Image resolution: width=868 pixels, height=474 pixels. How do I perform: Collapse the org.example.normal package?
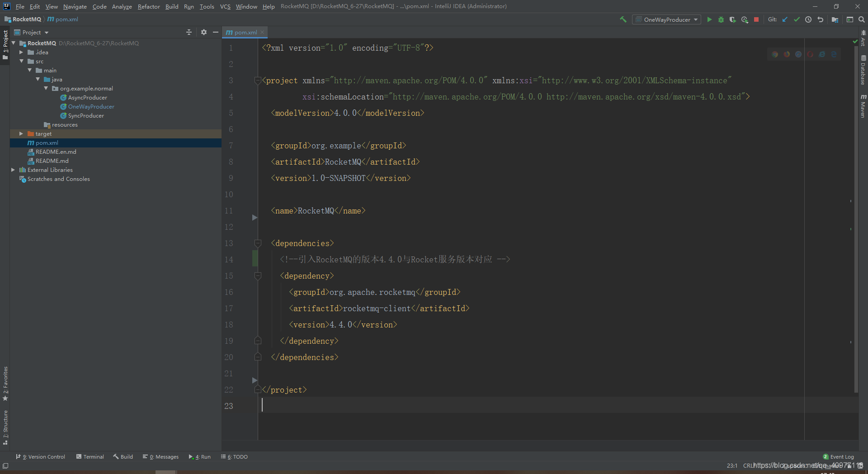click(x=46, y=88)
